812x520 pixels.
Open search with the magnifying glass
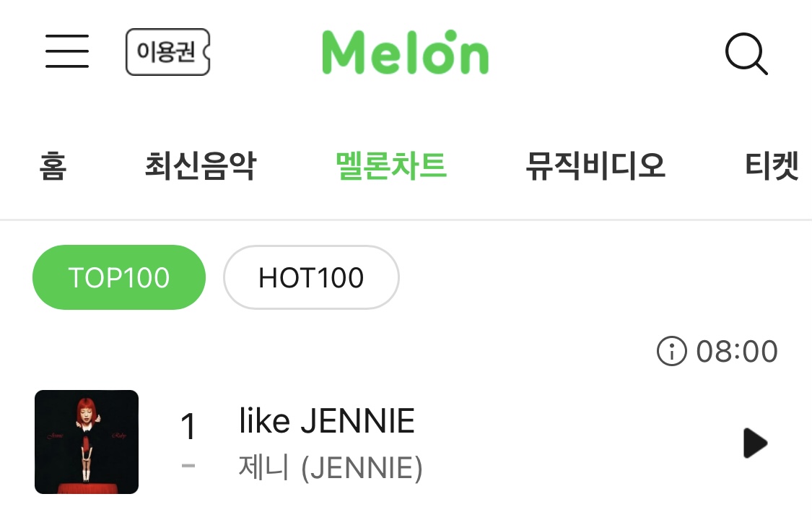click(x=746, y=53)
